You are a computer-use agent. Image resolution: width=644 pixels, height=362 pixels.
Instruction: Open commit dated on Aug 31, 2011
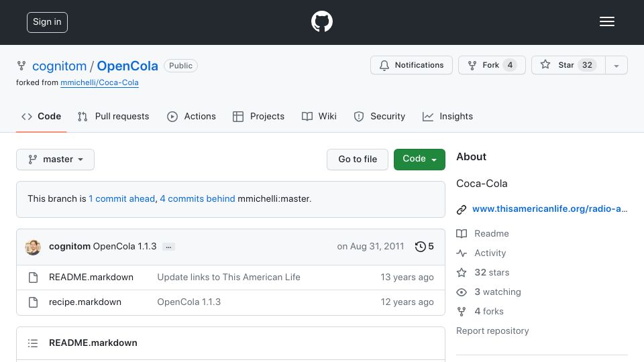tap(370, 246)
